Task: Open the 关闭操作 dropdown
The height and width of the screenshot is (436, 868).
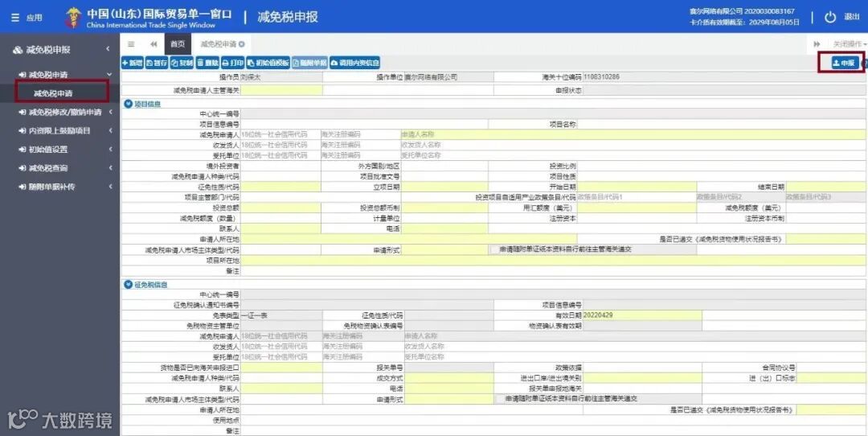Action: (850, 44)
